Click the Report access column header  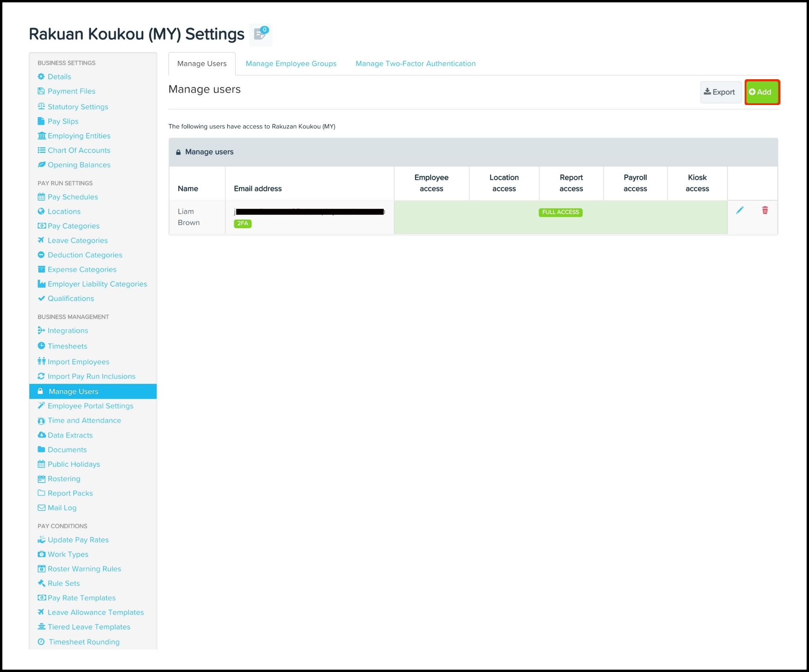point(571,183)
